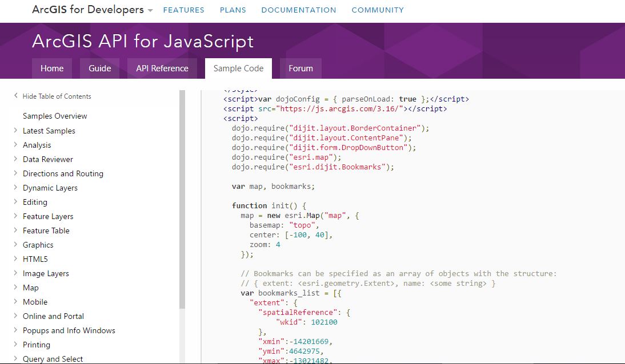This screenshot has height=364, width=625.
Task: Select the Mobile category label
Action: click(35, 302)
